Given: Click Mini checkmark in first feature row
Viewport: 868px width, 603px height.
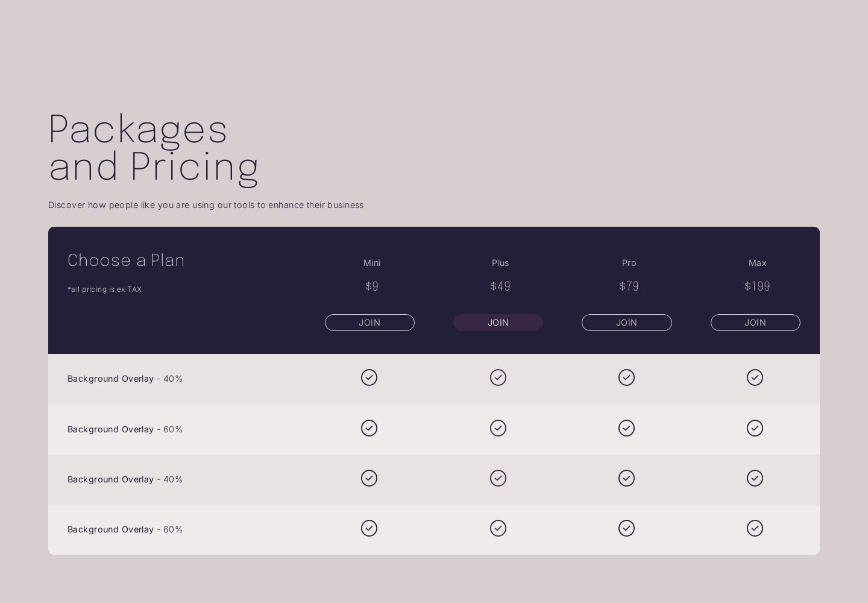Looking at the screenshot, I should point(369,377).
